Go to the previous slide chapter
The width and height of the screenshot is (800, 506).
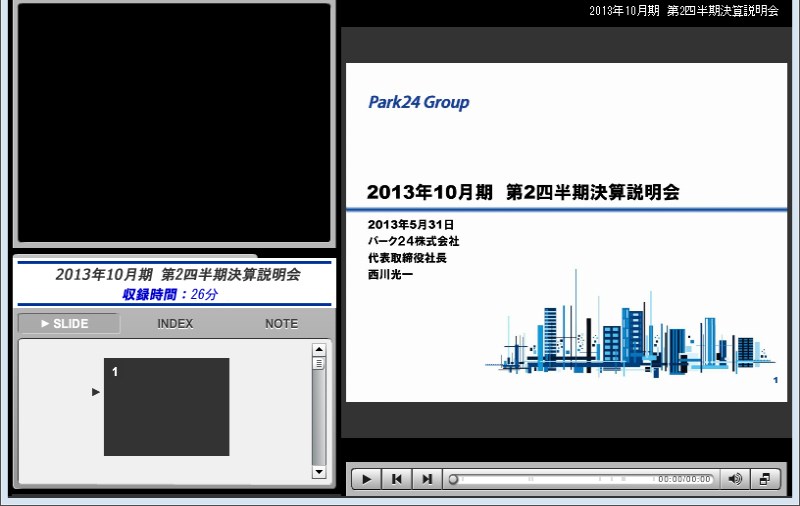(397, 479)
